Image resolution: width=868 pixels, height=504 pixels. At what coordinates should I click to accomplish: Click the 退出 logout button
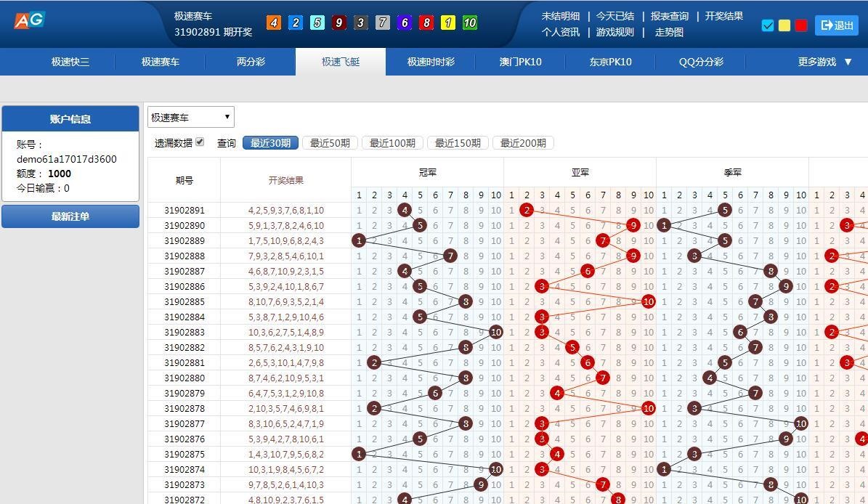click(837, 25)
